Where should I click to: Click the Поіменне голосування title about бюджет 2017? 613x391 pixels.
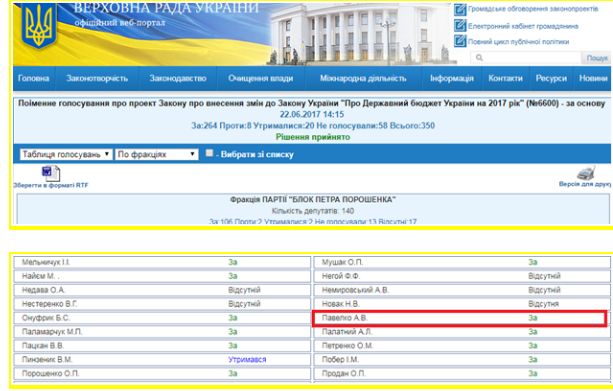pyautogui.click(x=312, y=103)
